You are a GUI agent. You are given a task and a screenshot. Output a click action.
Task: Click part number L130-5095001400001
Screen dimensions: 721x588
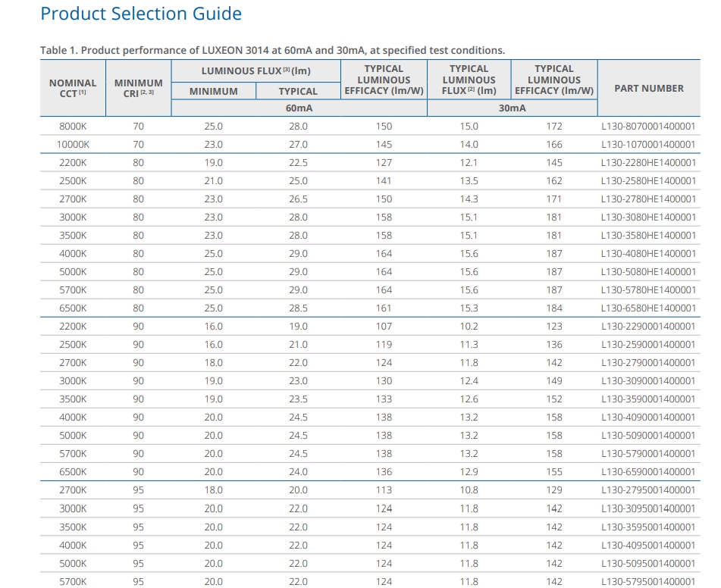pyautogui.click(x=648, y=564)
